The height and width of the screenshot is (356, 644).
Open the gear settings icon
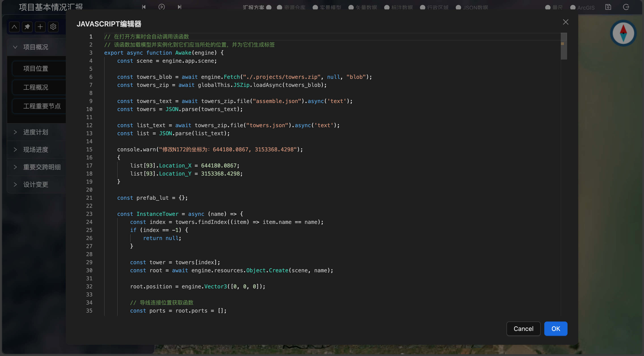point(53,27)
